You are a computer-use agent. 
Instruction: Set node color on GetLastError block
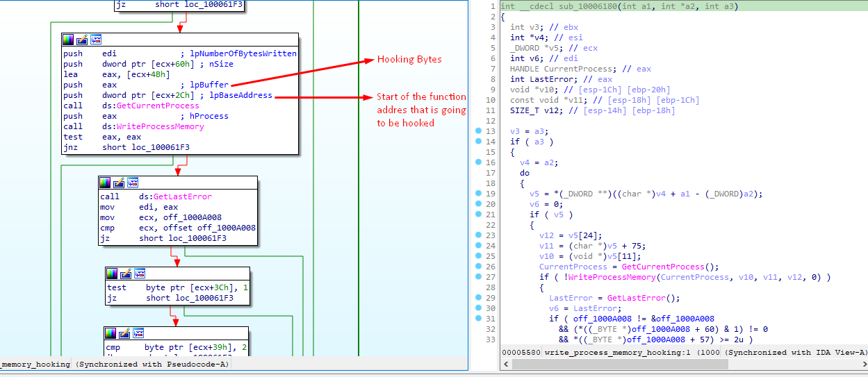pos(105,183)
